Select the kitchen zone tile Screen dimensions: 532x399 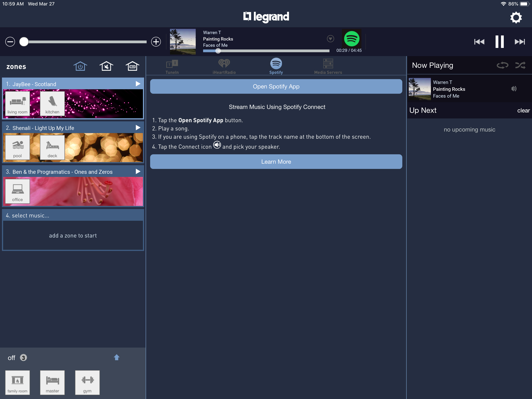[52, 104]
